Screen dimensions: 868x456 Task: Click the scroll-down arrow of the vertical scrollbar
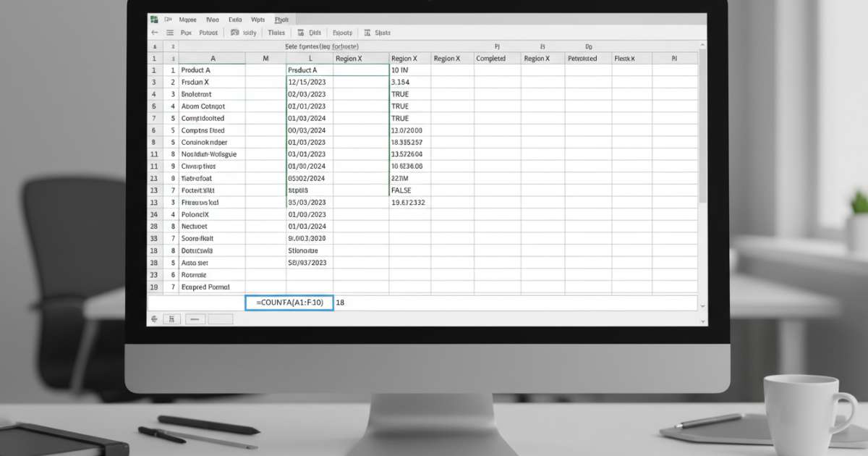(702, 307)
